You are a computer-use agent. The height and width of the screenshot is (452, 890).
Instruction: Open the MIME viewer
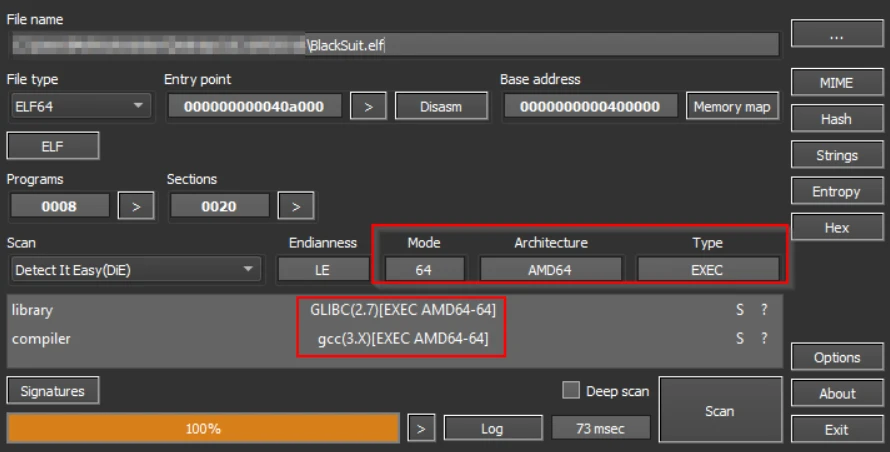(836, 83)
